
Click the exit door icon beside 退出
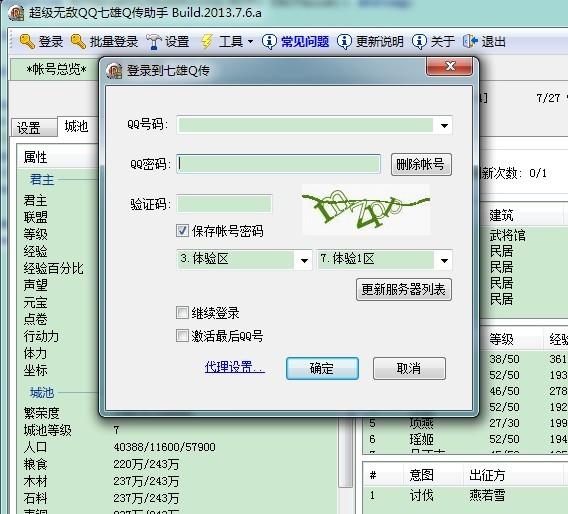[x=471, y=41]
